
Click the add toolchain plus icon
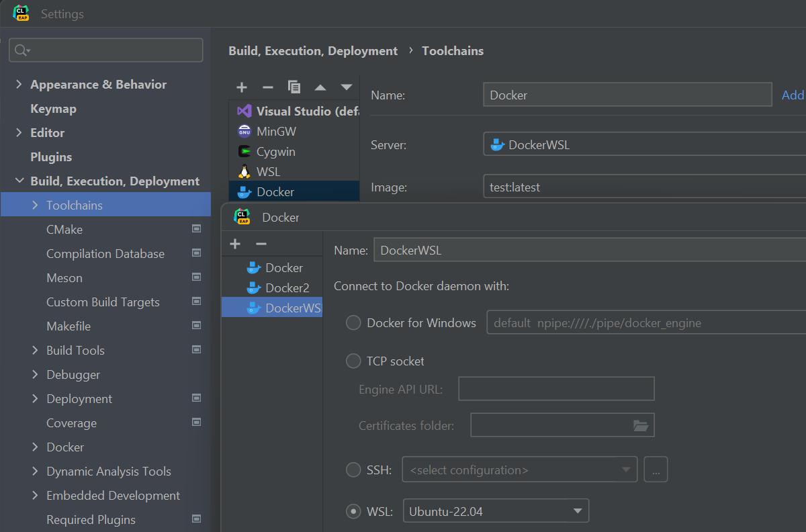point(242,87)
